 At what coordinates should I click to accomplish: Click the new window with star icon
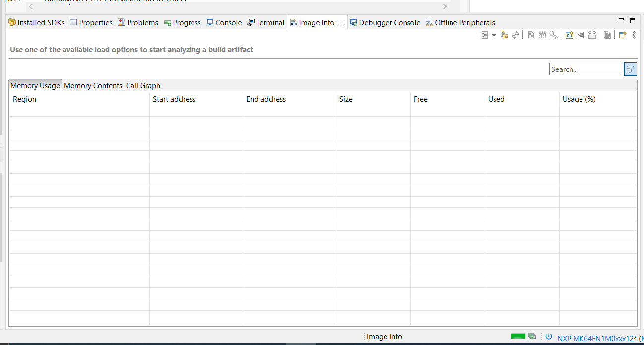(623, 35)
